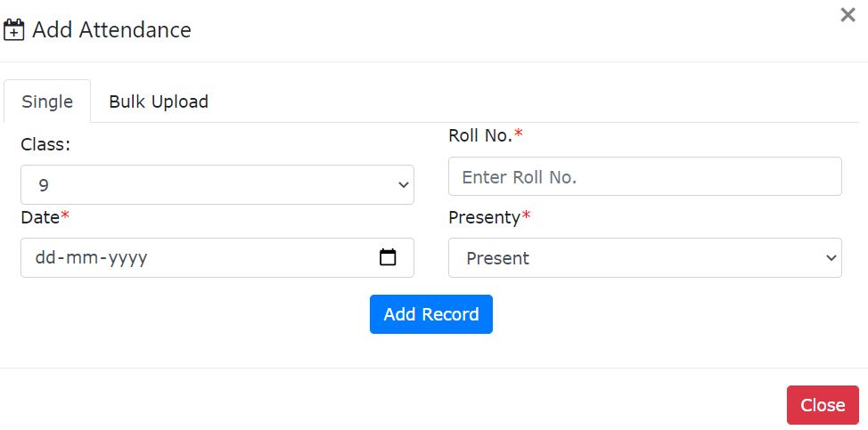Select the dd day segment of Date
Image resolution: width=868 pixels, height=430 pixels.
[x=46, y=258]
